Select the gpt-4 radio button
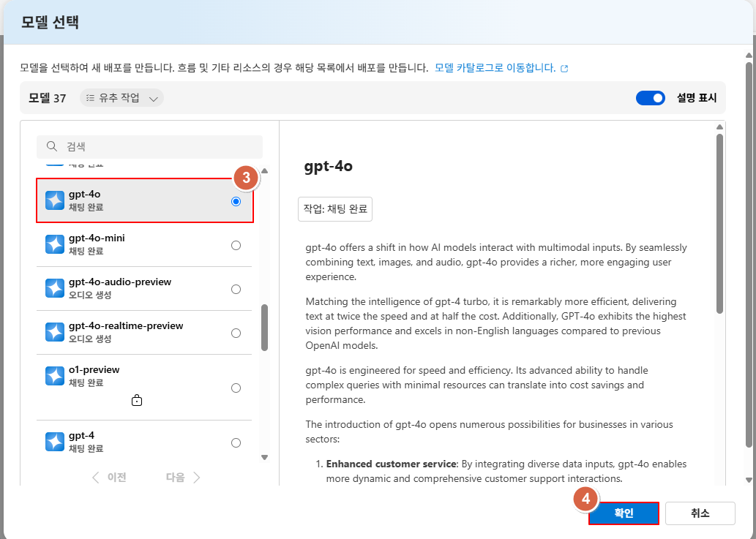This screenshot has height=539, width=756. [x=236, y=442]
